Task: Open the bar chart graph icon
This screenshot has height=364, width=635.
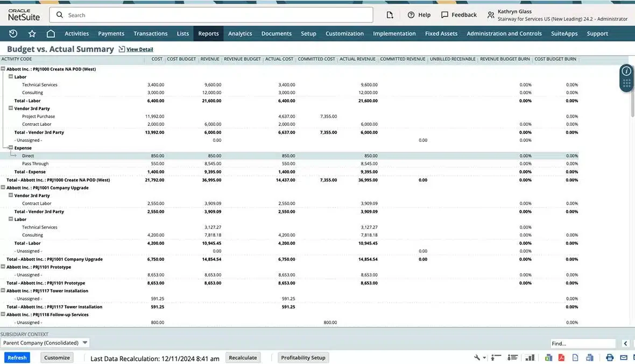Action: coord(530,358)
